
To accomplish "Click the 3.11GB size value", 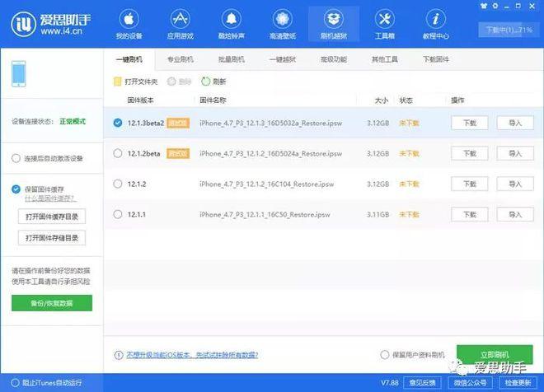I will click(x=378, y=215).
